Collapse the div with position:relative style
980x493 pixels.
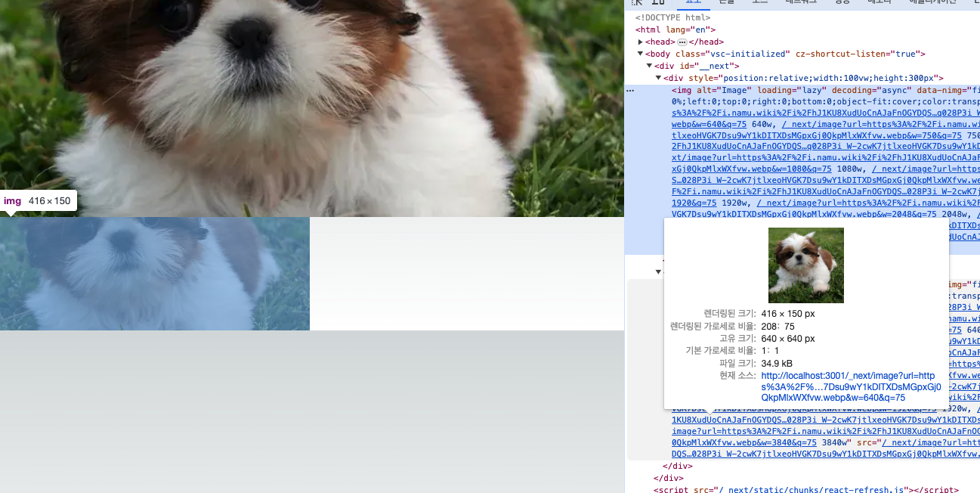tap(659, 78)
